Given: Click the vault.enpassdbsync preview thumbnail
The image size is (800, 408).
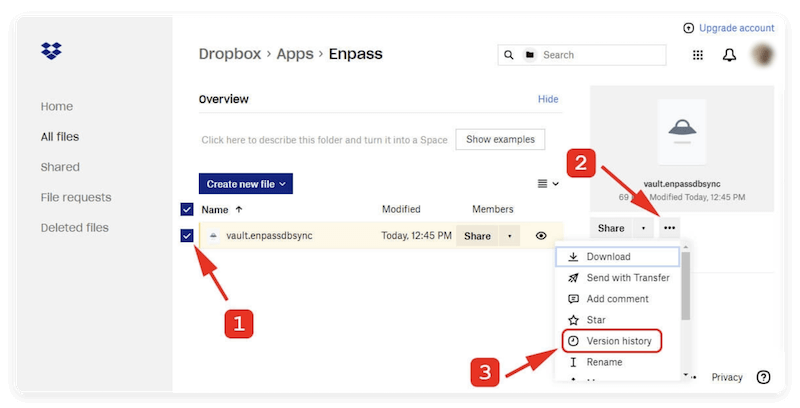Looking at the screenshot, I should [x=682, y=132].
